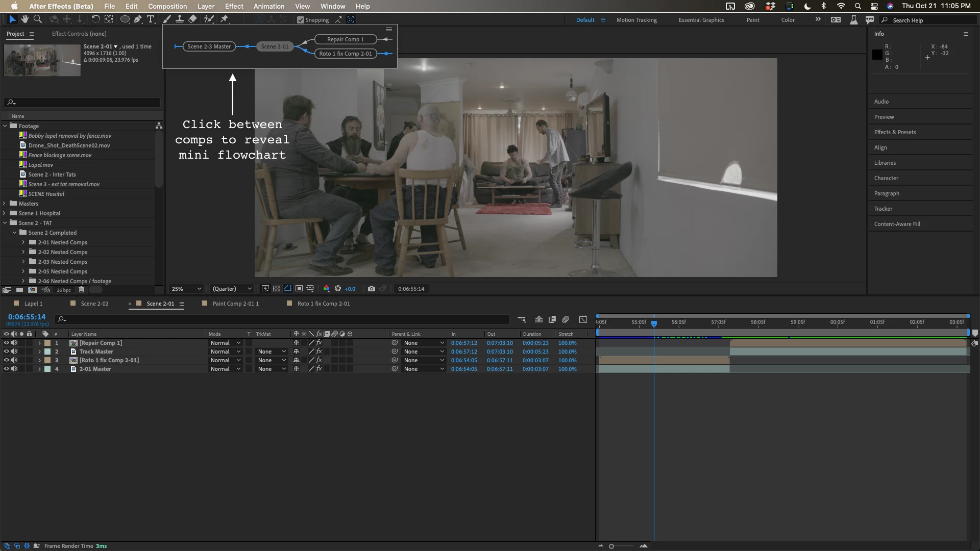This screenshot has height=551, width=980.
Task: Open the 25% magnification dropdown
Action: [x=186, y=289]
